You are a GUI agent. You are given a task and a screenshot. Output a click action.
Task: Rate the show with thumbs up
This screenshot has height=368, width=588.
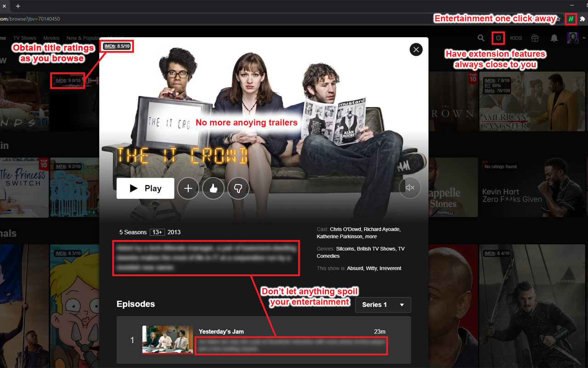213,188
